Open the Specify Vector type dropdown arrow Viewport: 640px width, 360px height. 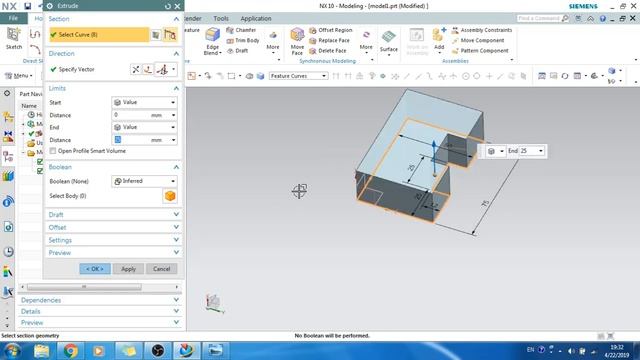(x=173, y=69)
